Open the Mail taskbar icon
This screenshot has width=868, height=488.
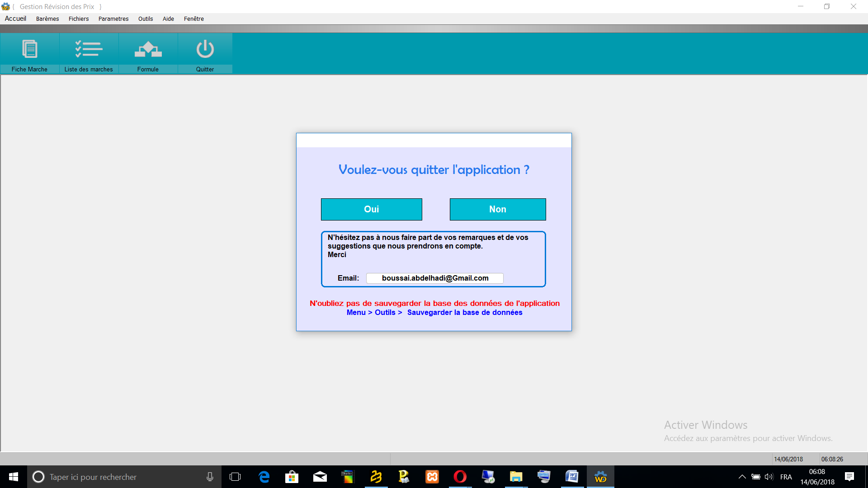click(320, 477)
